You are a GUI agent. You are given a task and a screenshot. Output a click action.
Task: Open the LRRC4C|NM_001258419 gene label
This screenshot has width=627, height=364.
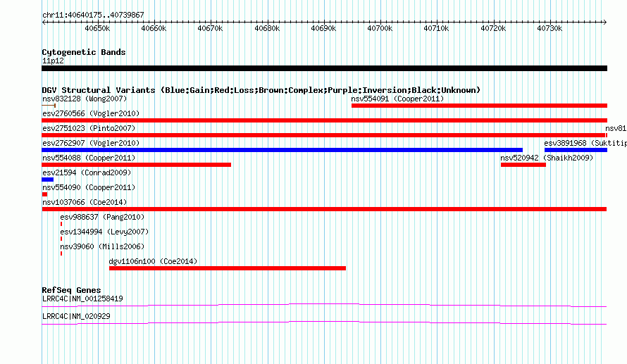coord(82,299)
